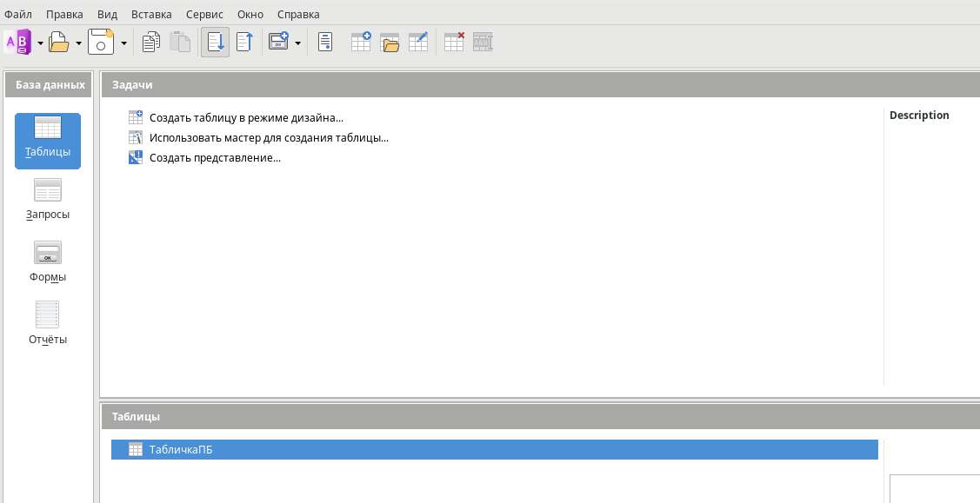Click the Report document toolbar icon
Image resolution: width=980 pixels, height=503 pixels.
325,43
